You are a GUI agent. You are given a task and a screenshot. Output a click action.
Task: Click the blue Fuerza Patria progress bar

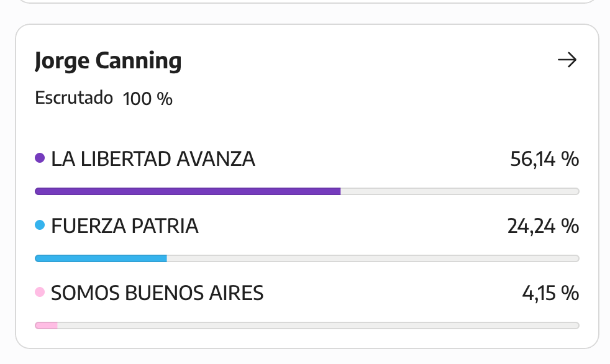click(101, 258)
